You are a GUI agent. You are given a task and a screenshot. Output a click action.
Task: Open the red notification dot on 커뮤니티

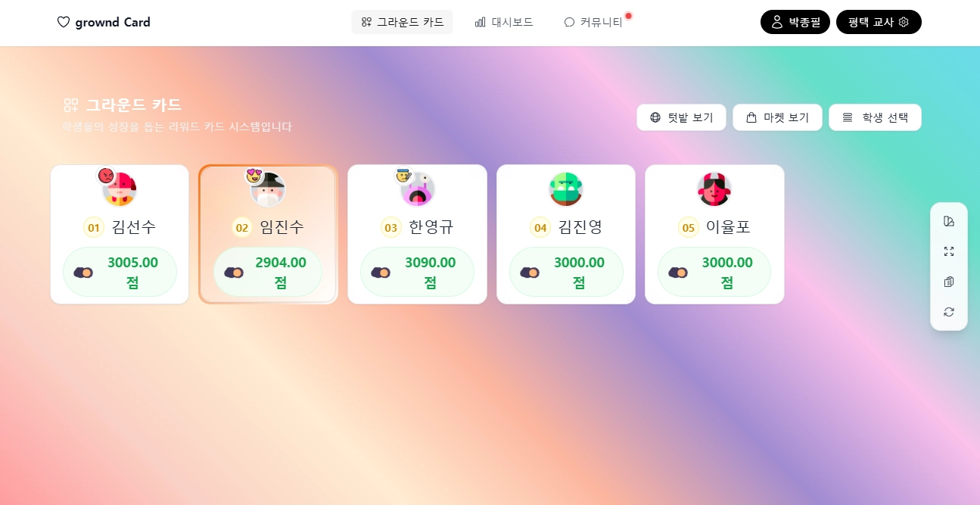(628, 16)
